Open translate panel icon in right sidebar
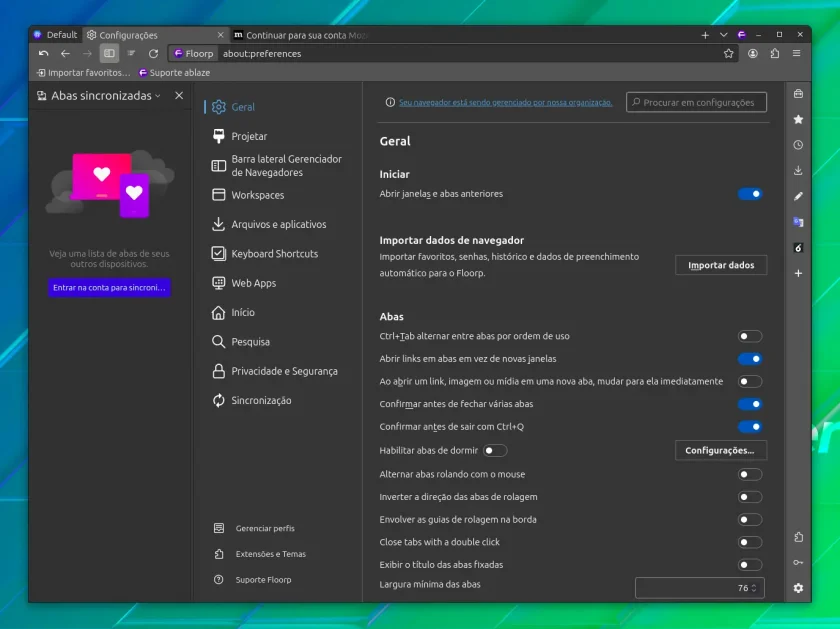Viewport: 840px width, 629px height. tap(798, 222)
